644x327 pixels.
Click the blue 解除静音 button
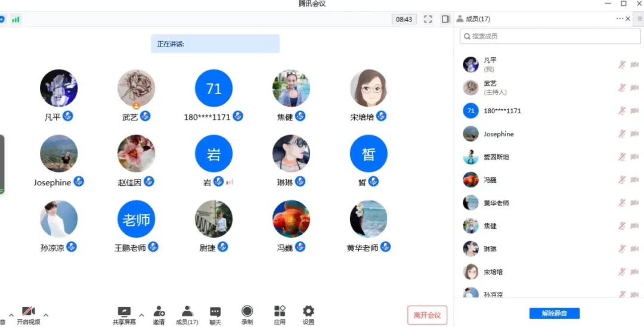(x=554, y=313)
